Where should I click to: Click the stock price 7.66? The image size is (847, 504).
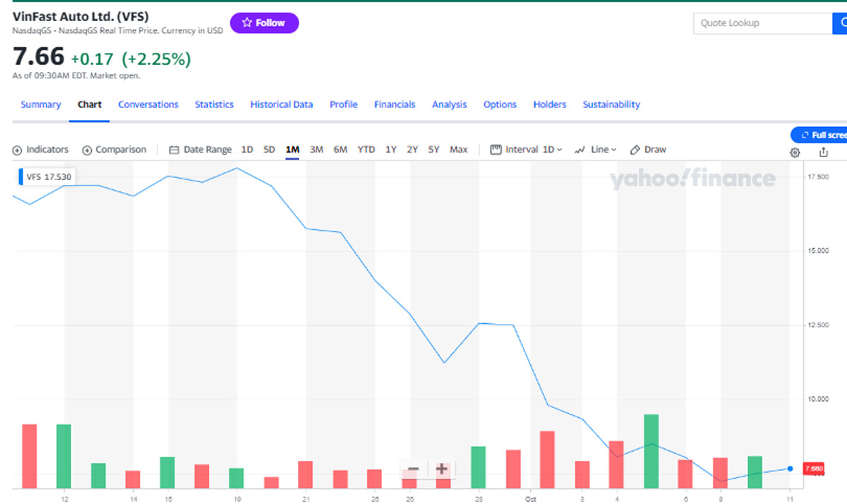tap(38, 56)
